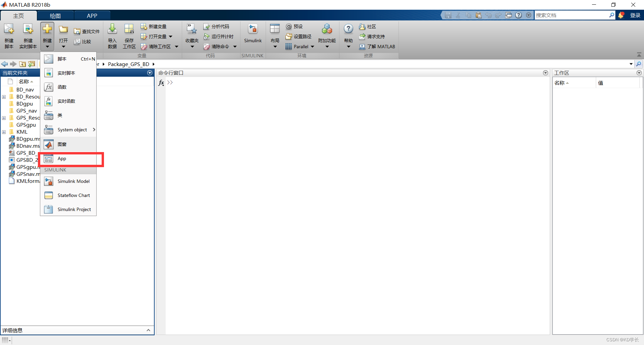
Task: Switch to the 主页 tab
Action: [x=18, y=16]
